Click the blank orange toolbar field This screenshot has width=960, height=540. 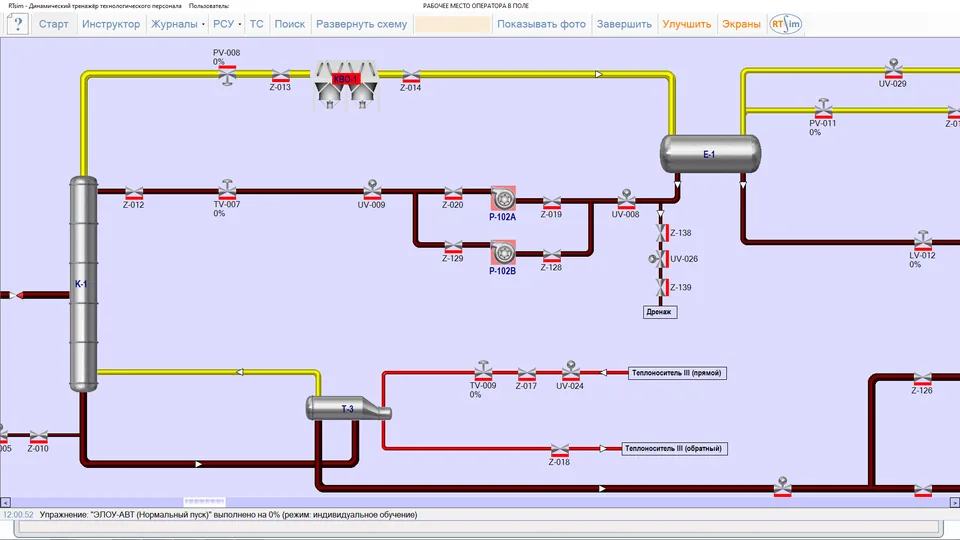(x=452, y=24)
